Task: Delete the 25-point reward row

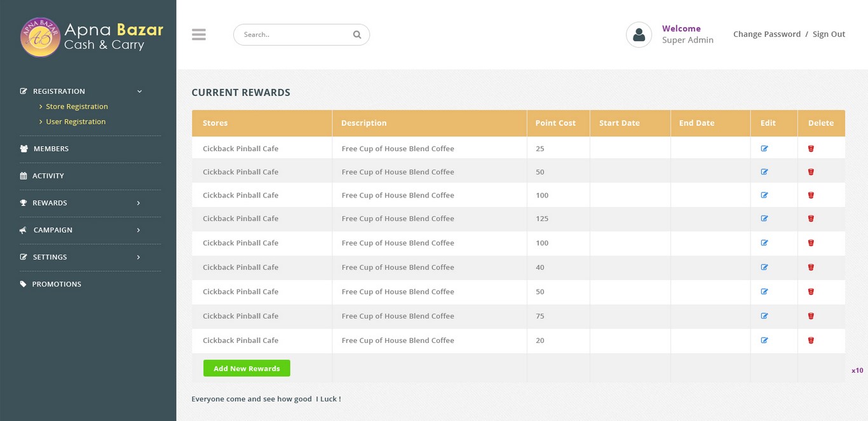Action: point(811,149)
